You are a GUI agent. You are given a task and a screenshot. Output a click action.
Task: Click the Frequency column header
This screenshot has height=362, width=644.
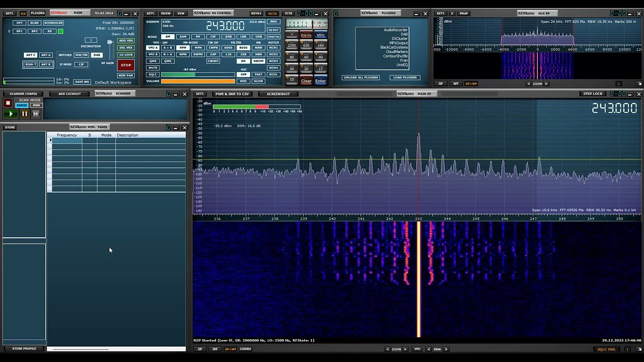[67, 135]
